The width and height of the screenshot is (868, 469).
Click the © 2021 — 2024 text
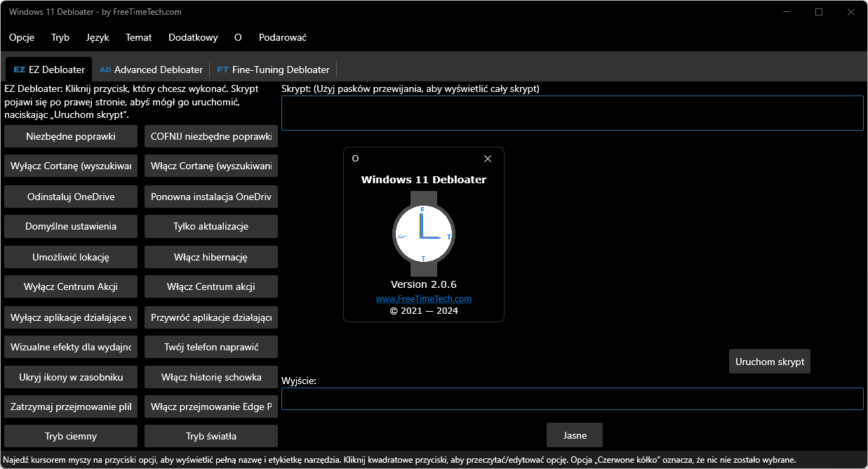424,310
